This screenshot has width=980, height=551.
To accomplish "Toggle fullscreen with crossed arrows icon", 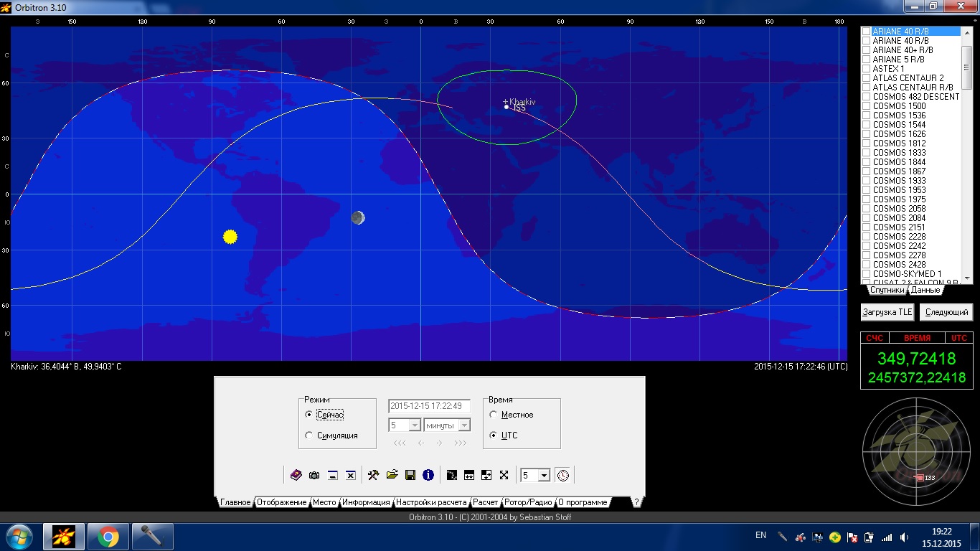I will click(504, 475).
